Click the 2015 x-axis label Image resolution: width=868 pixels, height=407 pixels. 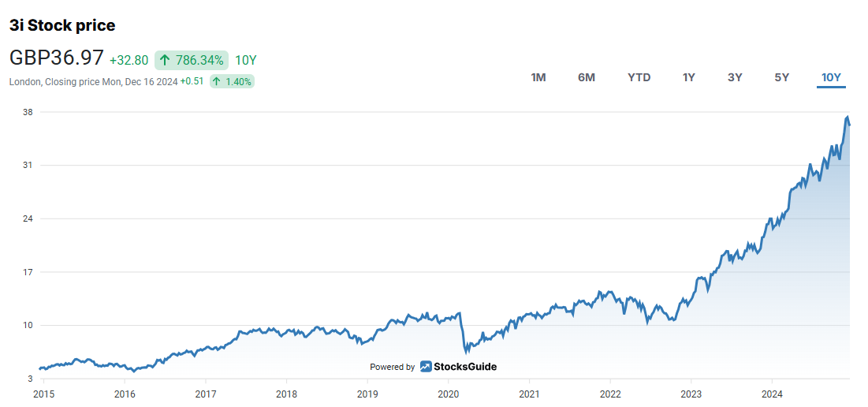tap(44, 394)
